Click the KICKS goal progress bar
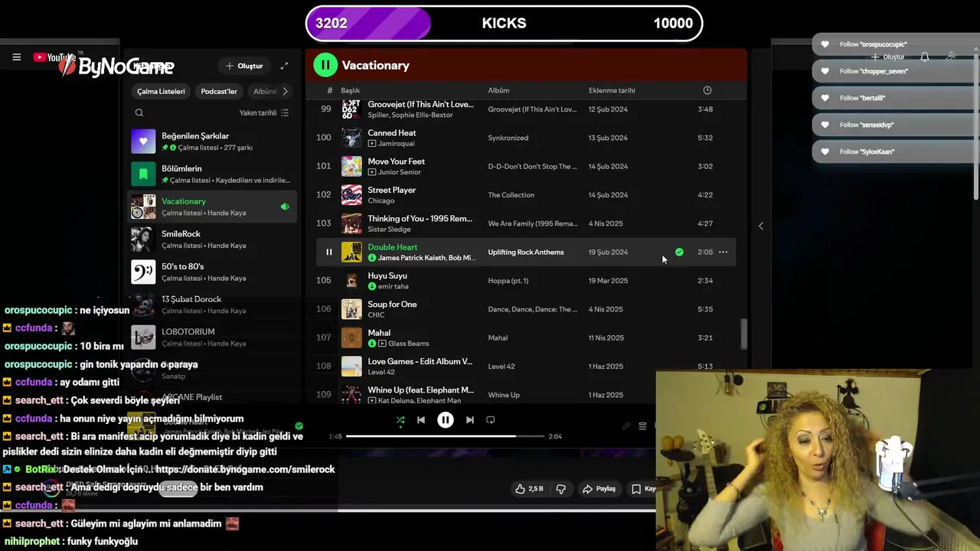Viewport: 980px width, 551px height. [504, 23]
